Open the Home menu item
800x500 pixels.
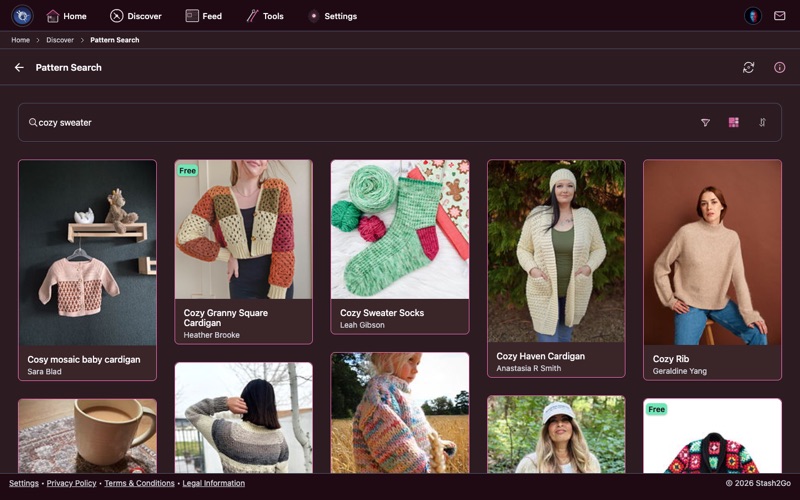point(66,16)
